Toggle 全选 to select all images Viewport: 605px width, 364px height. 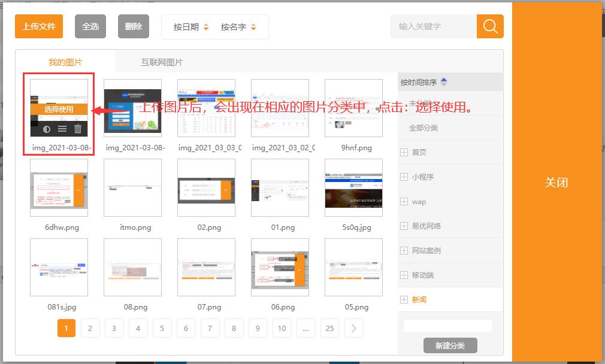point(90,26)
